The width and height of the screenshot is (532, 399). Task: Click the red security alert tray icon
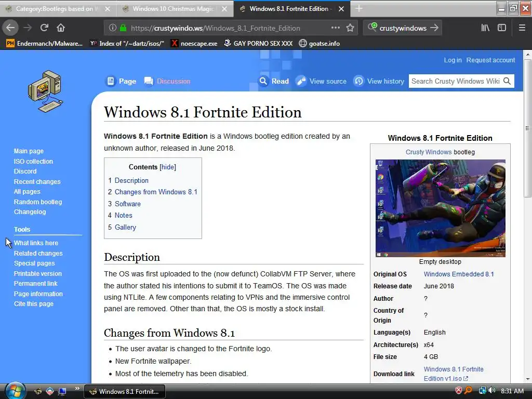[x=458, y=391]
